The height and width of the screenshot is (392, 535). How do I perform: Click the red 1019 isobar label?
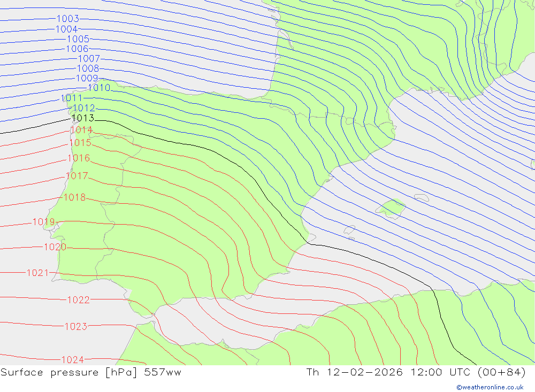pos(44,222)
